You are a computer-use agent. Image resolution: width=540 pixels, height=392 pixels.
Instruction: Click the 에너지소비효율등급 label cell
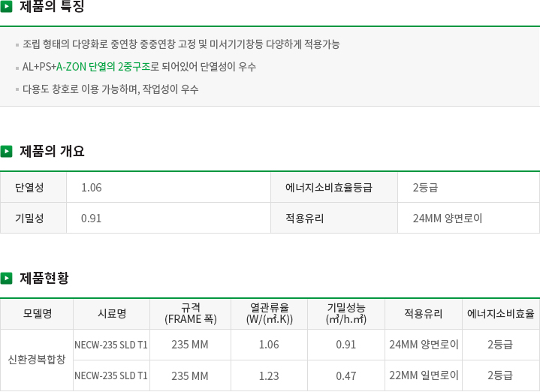[x=334, y=188]
